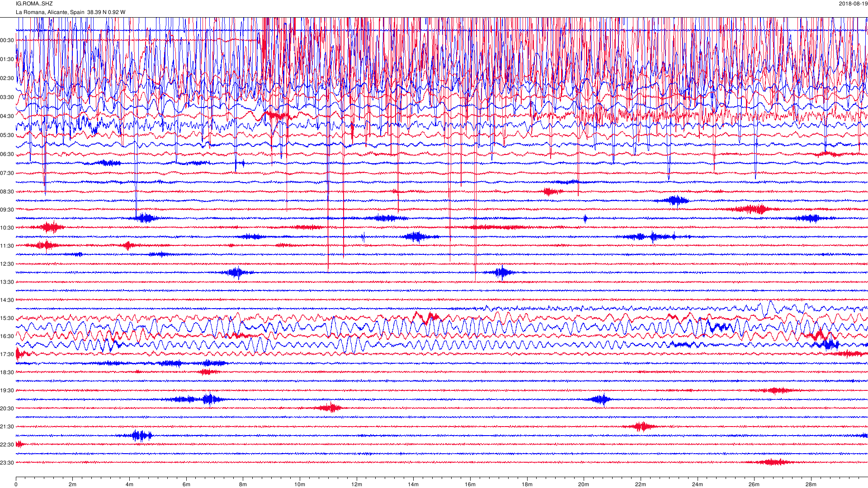Select the 14:30 time label
Image resolution: width=868 pixels, height=488 pixels.
[7, 300]
